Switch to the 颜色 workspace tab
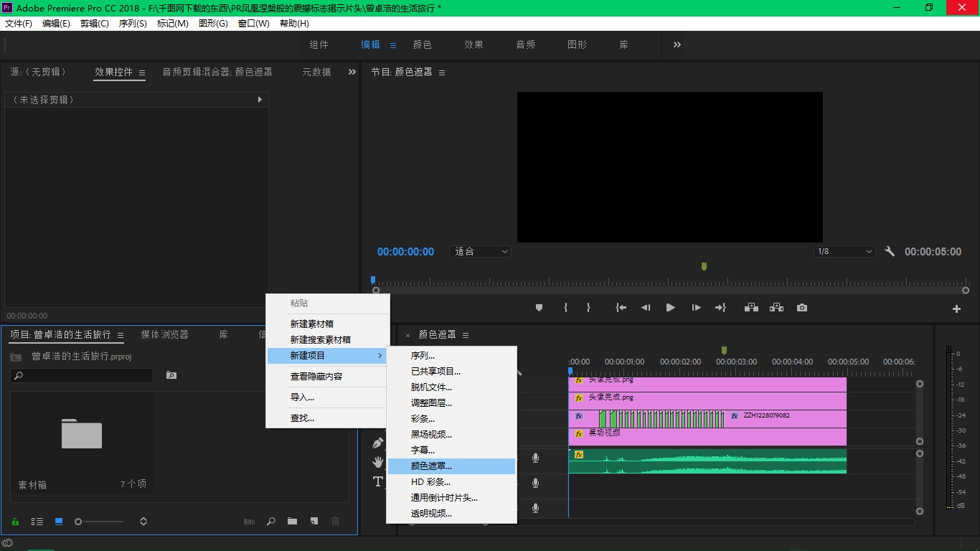This screenshot has width=980, height=551. 423,44
